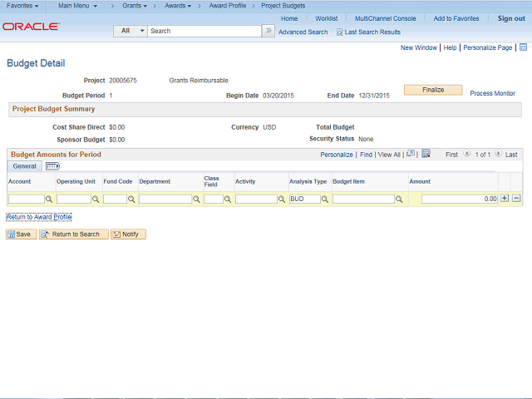This screenshot has width=532, height=399.
Task: Expand the Favorites dropdown menu
Action: (x=22, y=6)
